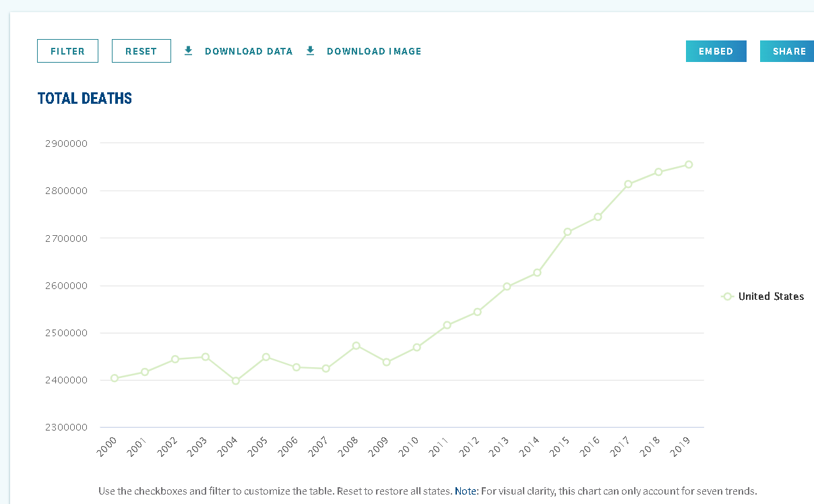Click the 2010 data point marker
This screenshot has width=814, height=504.
417,348
